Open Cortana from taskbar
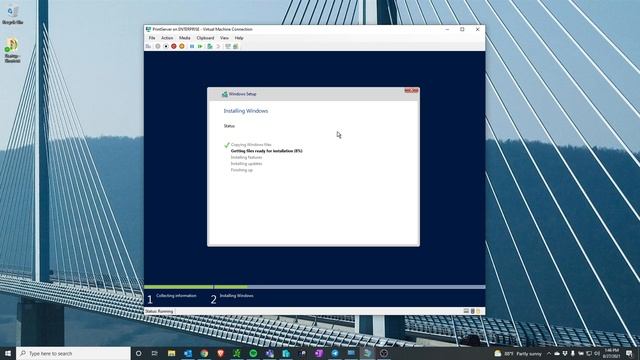The width and height of the screenshot is (640, 360). pos(138,353)
